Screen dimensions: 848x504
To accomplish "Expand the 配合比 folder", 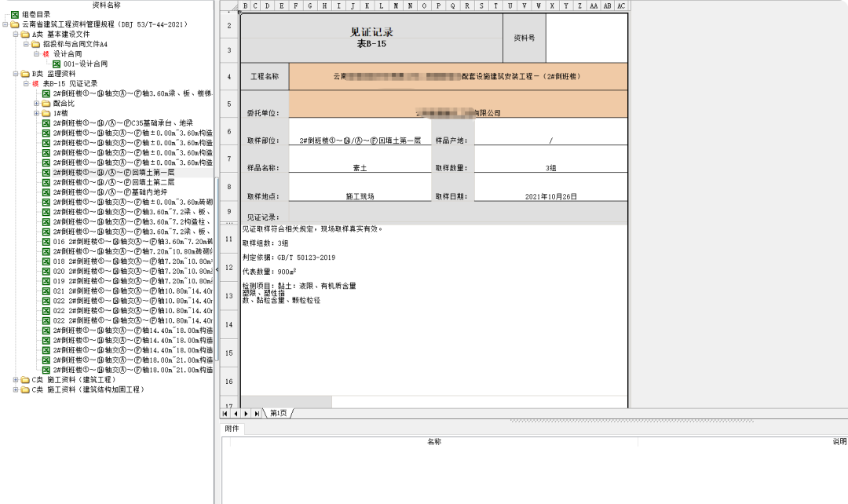I will pos(36,104).
